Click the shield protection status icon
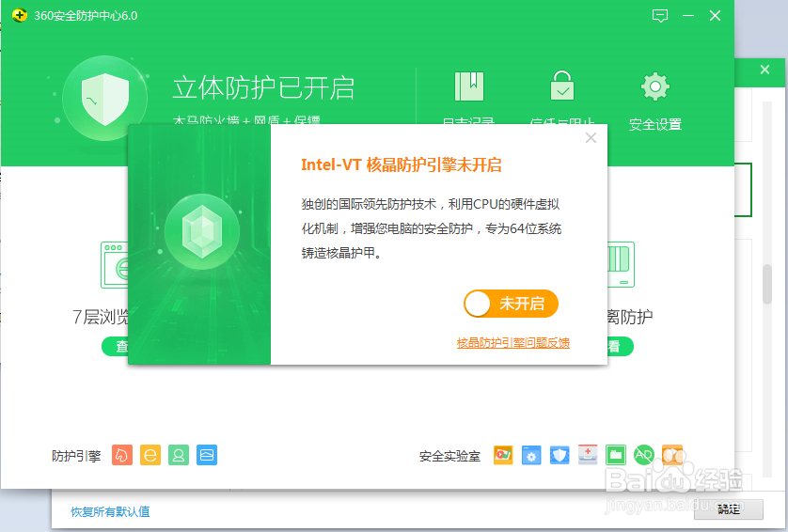Viewport: 788px width, 532px height. pyautogui.click(x=105, y=99)
